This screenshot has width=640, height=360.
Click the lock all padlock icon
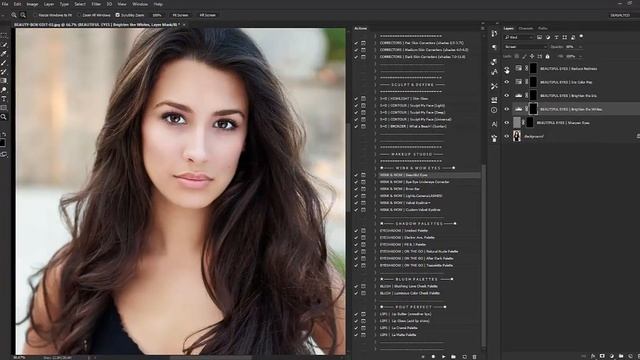point(547,56)
